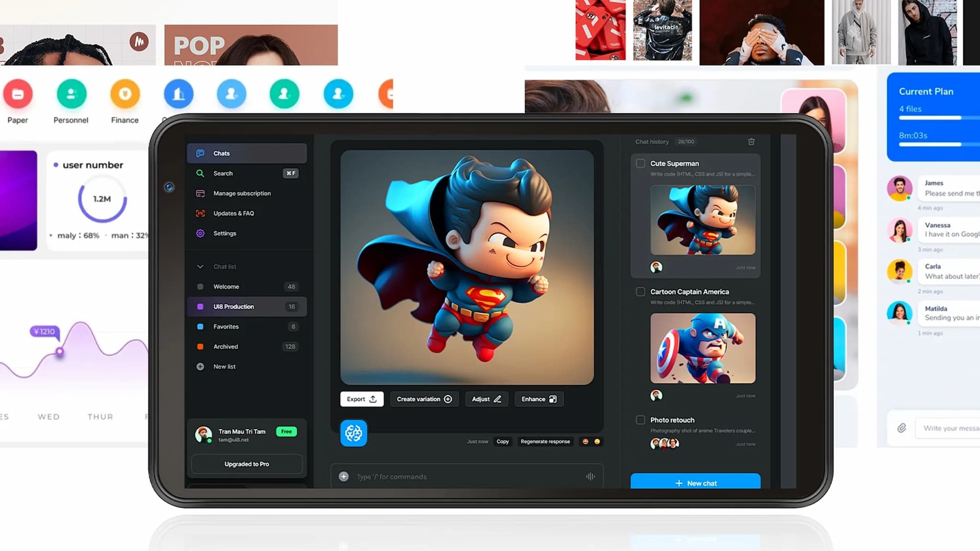
Task: Click the Tran Mau Tri Tam avatar
Action: point(204,435)
